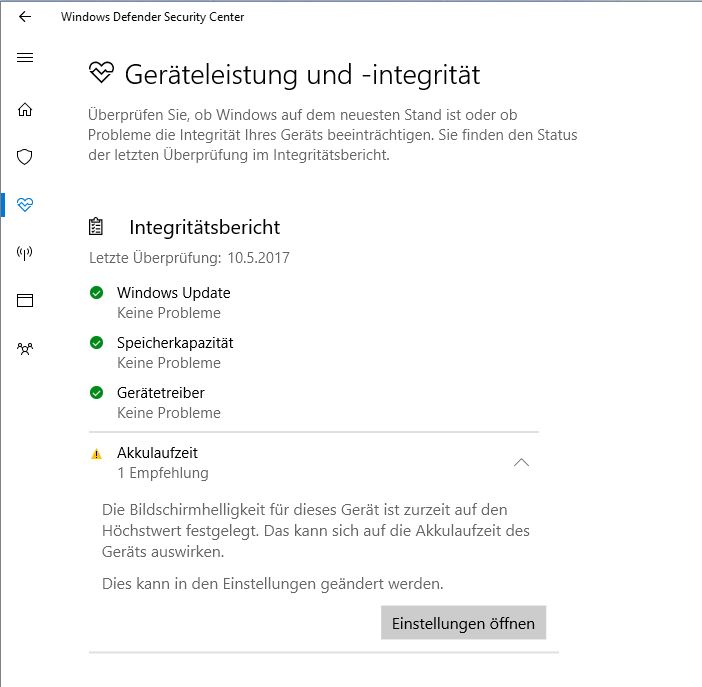Screen dimensions: 702x687
Task: Select the Gerätetreiber entry
Action: [161, 393]
